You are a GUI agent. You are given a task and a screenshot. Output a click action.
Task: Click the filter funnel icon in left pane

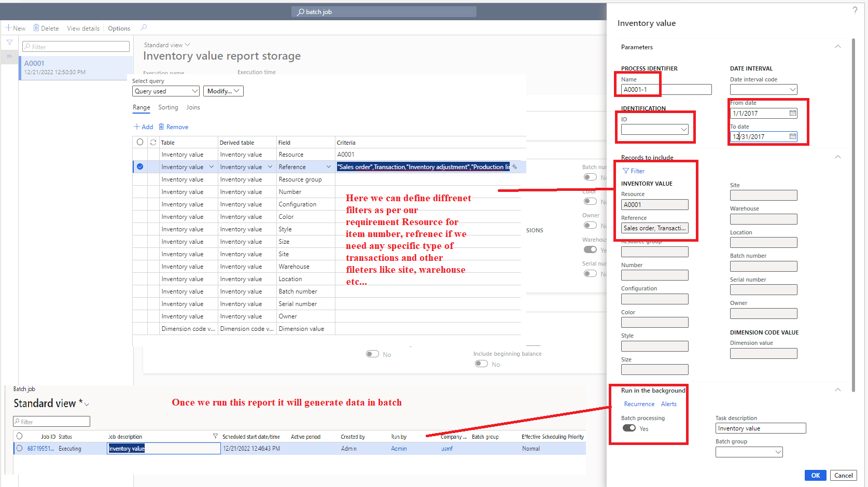pos(9,41)
